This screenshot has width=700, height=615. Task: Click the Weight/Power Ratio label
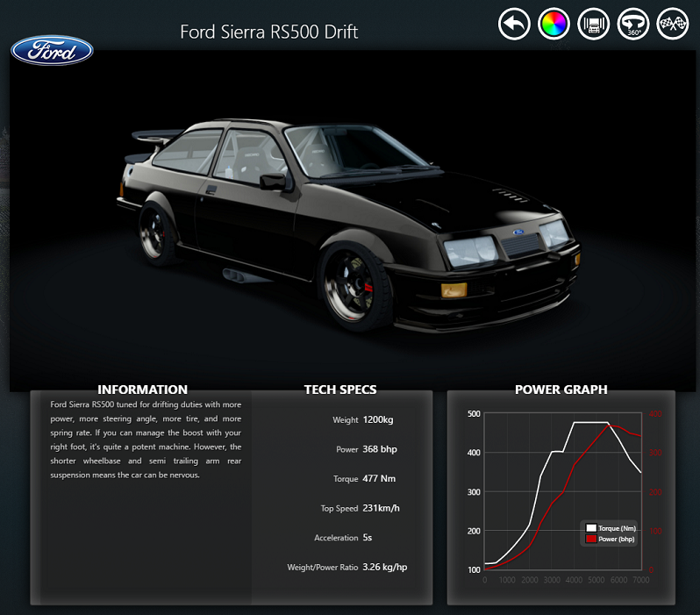322,568
